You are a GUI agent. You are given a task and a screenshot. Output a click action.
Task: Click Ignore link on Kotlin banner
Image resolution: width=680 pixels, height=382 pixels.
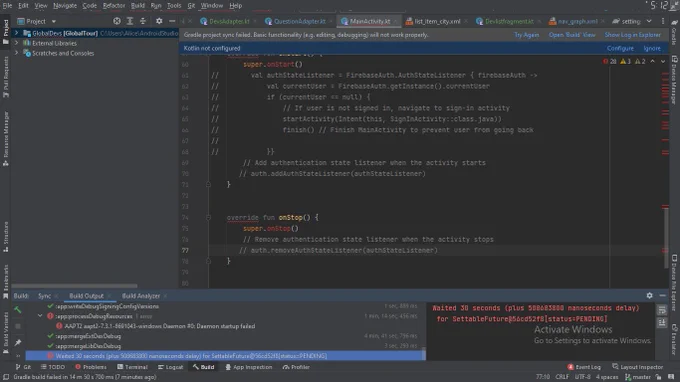click(652, 48)
